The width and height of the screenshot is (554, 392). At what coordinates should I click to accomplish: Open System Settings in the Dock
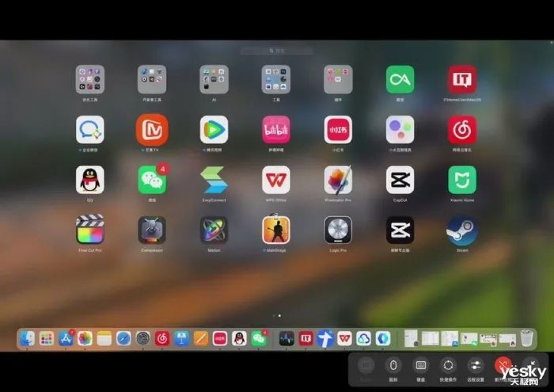coord(143,339)
